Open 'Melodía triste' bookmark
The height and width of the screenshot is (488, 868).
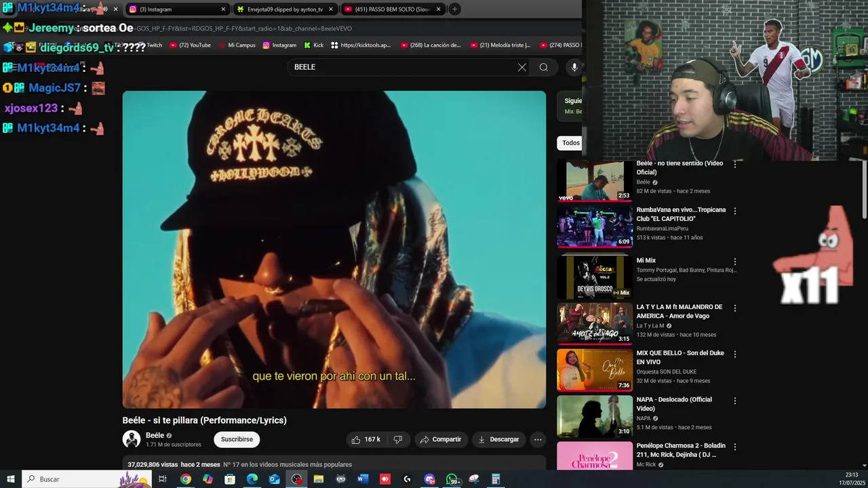click(x=500, y=45)
